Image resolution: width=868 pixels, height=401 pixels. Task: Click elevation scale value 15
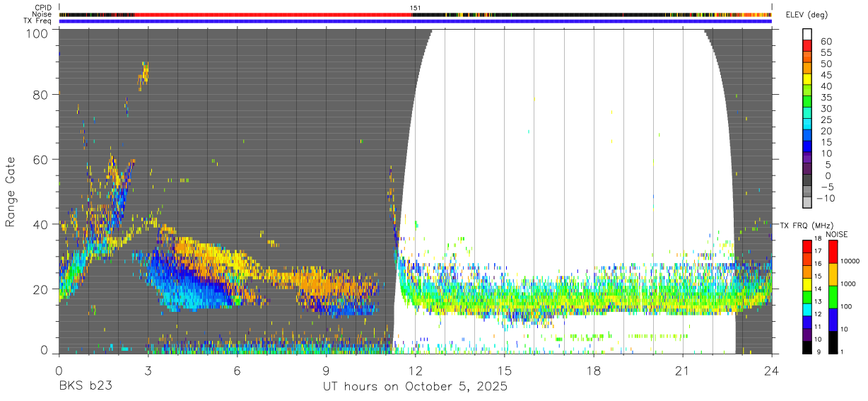[x=825, y=142]
